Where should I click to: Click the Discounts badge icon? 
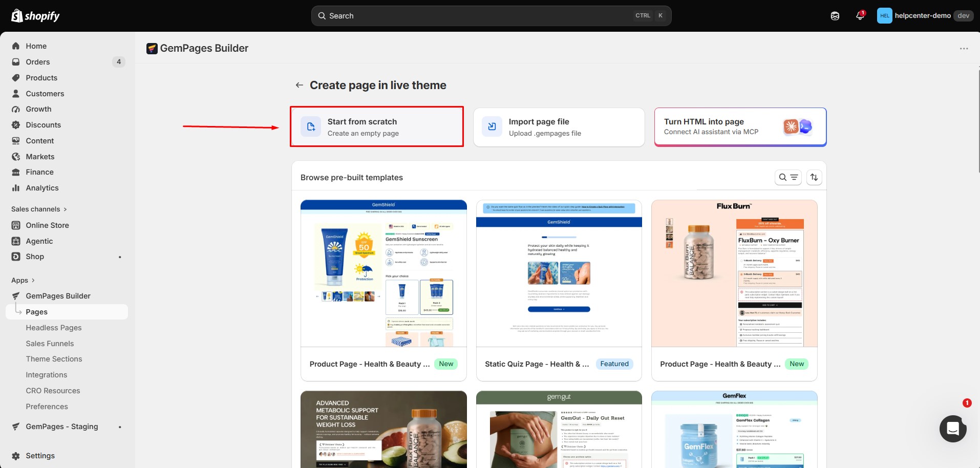point(16,125)
